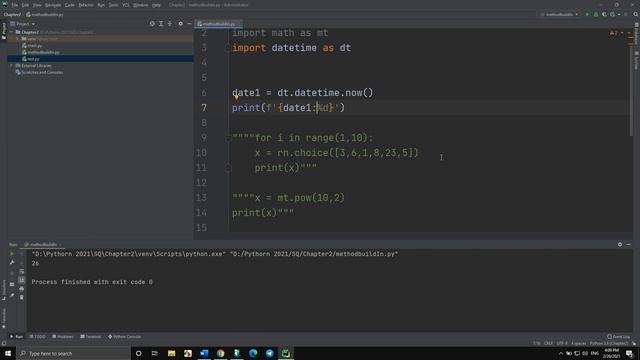Image resolution: width=640 pixels, height=360 pixels.
Task: Click the locate/select opened file icon
Action: pyautogui.click(x=152, y=24)
